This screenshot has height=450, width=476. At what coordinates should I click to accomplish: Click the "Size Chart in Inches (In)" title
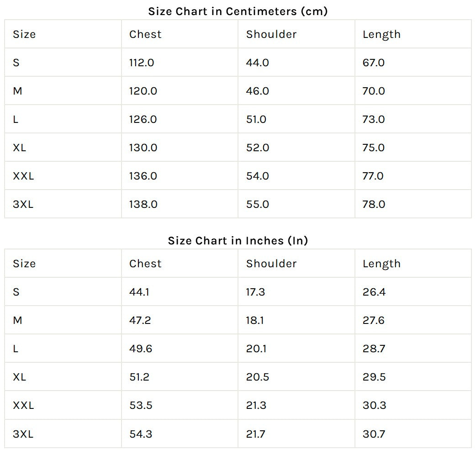[238, 241]
